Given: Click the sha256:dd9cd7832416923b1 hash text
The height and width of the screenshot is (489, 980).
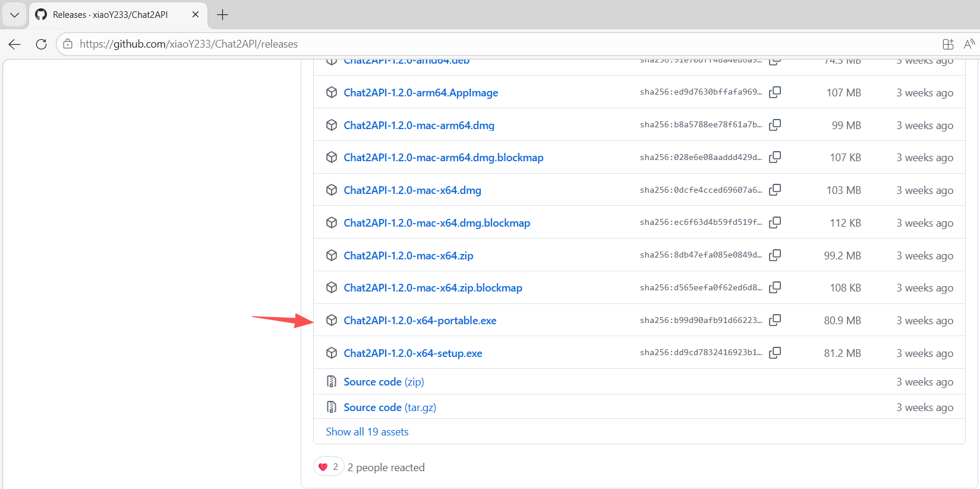Looking at the screenshot, I should (701, 353).
